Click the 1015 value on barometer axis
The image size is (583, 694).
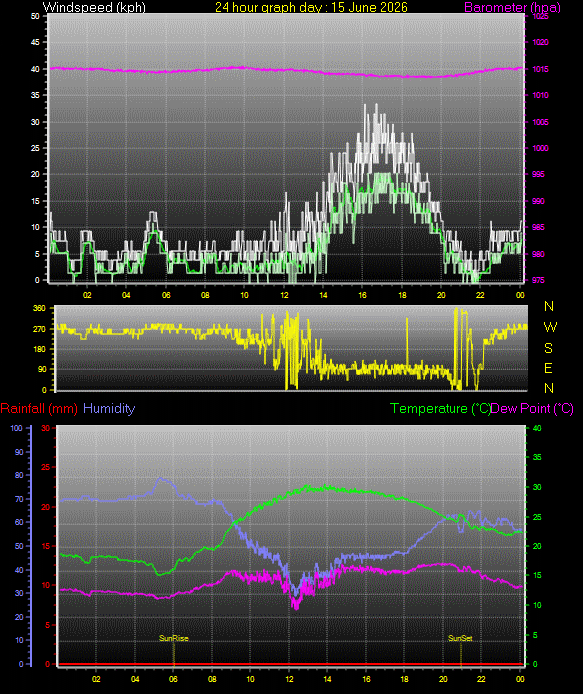pos(541,69)
